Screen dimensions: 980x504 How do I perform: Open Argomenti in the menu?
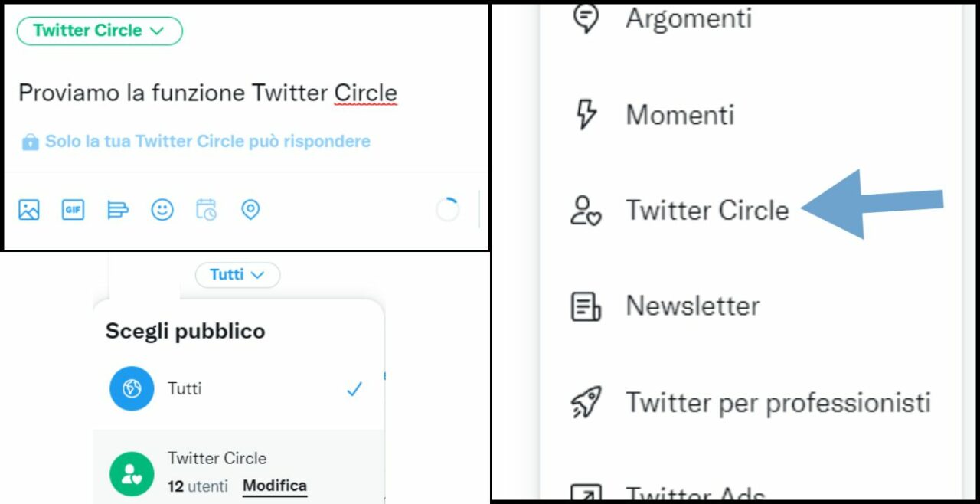pos(688,18)
